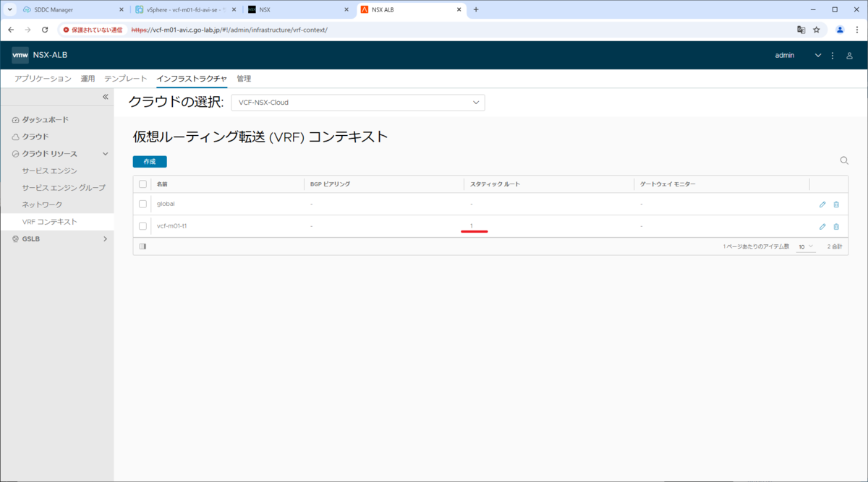Close the NSX tab

tap(346, 9)
